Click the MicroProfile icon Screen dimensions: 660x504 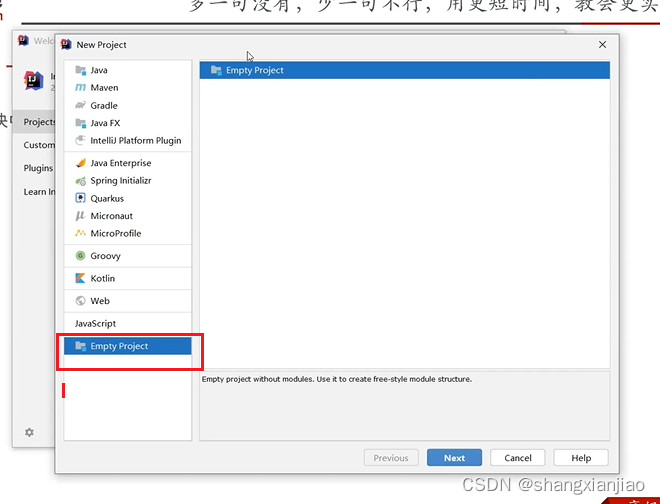80,233
